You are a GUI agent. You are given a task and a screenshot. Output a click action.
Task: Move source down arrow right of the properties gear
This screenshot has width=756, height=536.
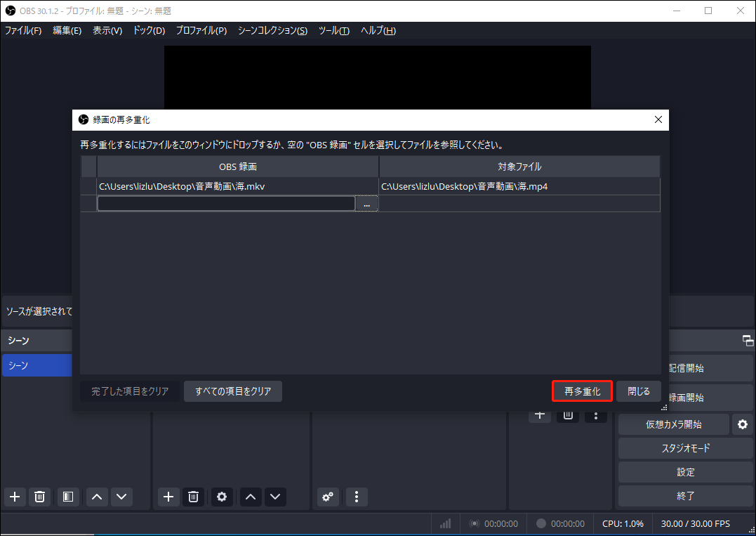[x=275, y=497]
